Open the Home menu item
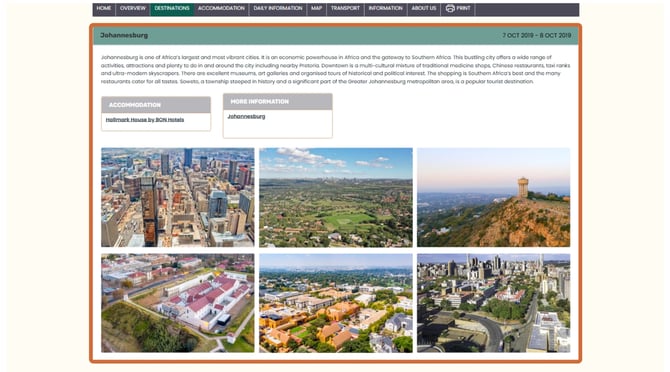Image resolution: width=670 pixels, height=372 pixels. [x=104, y=9]
